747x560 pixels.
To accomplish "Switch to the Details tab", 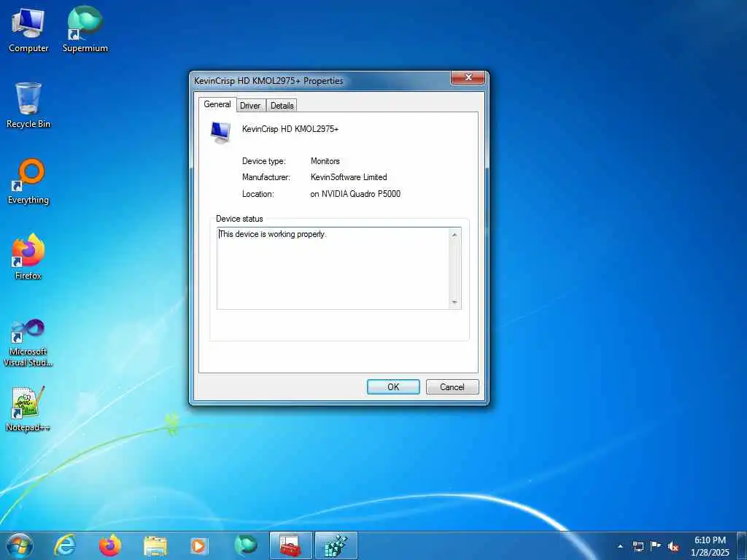I will [x=282, y=106].
